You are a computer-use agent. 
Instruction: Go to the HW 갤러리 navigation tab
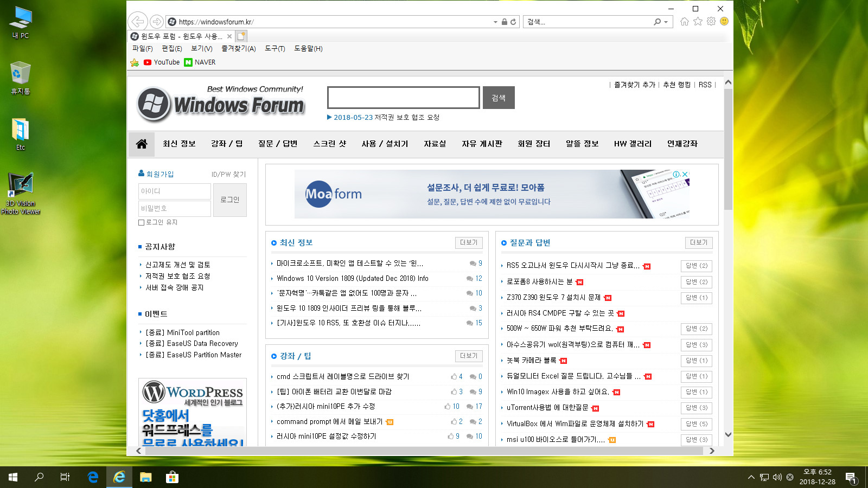point(633,144)
